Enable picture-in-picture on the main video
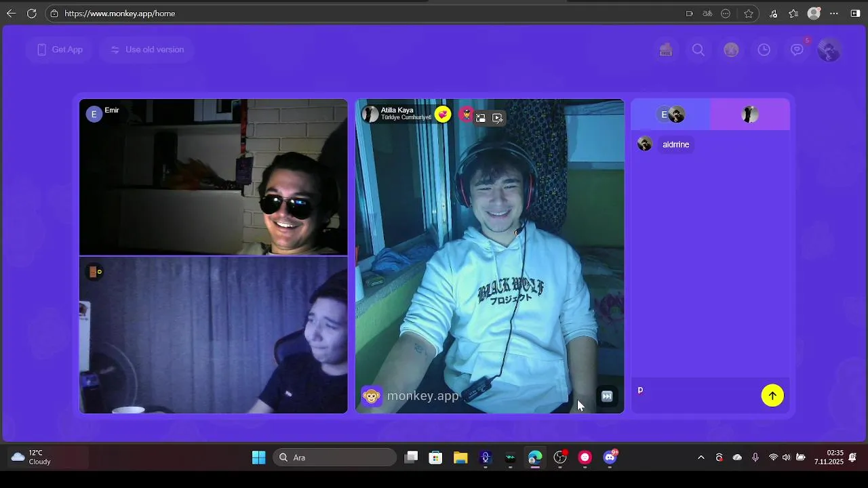The image size is (868, 488). 481,118
